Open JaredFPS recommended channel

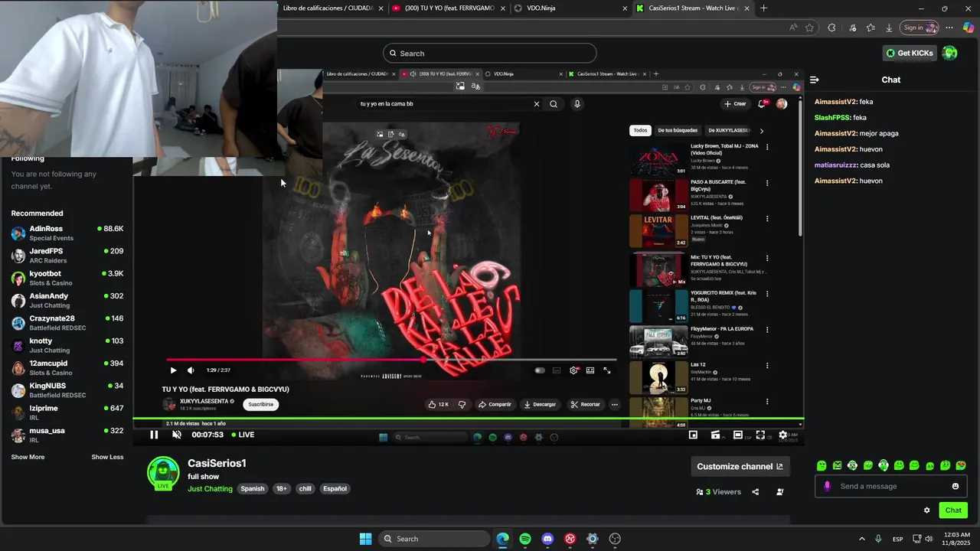point(67,256)
